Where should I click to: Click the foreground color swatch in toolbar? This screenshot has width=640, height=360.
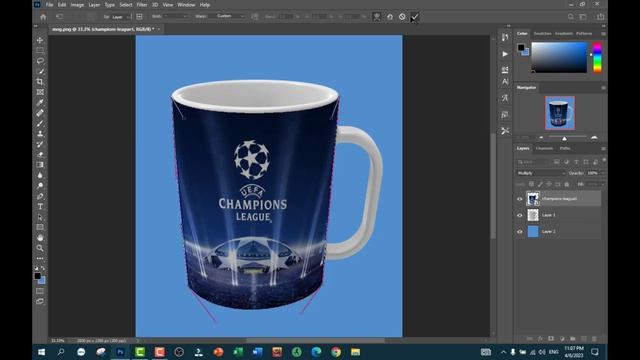(37, 276)
